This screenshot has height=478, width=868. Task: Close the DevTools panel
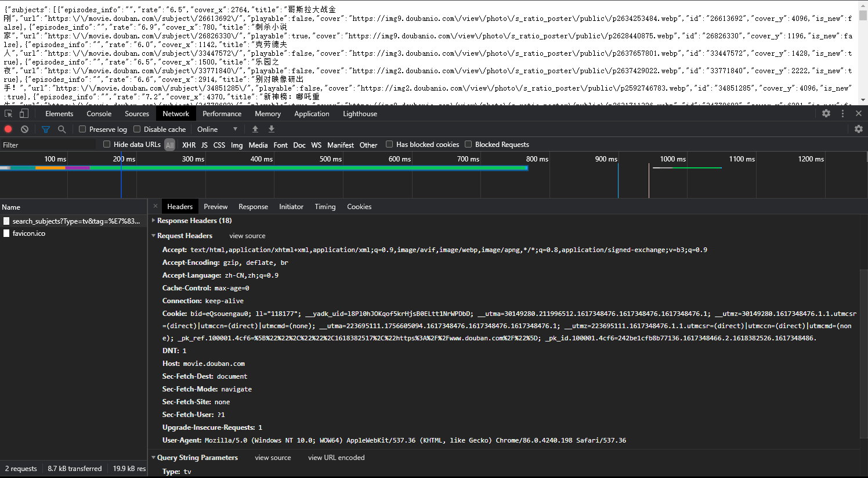859,114
